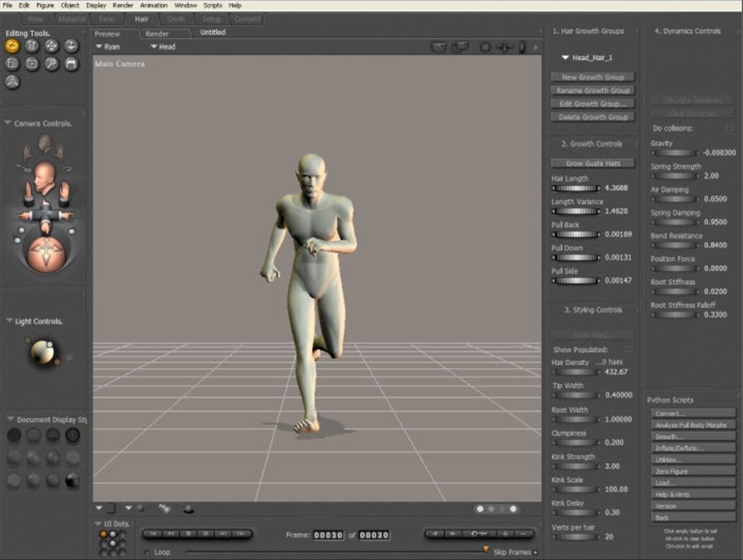Open the Render menu
743x560 pixels.
(123, 5)
